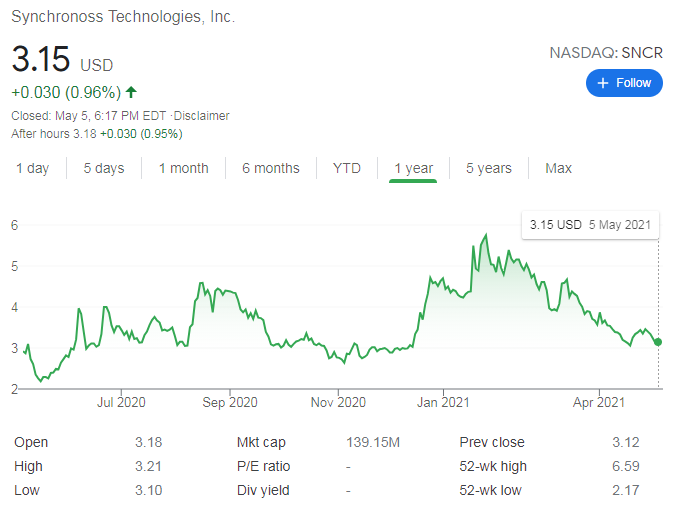Select the 1 day range tab
This screenshot has height=513, width=683.
[x=33, y=168]
